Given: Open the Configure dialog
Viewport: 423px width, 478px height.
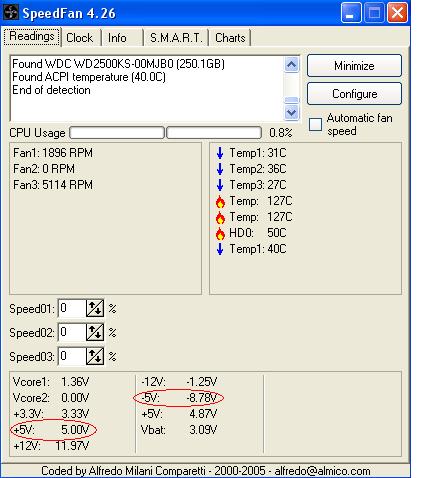Looking at the screenshot, I should coord(354,94).
